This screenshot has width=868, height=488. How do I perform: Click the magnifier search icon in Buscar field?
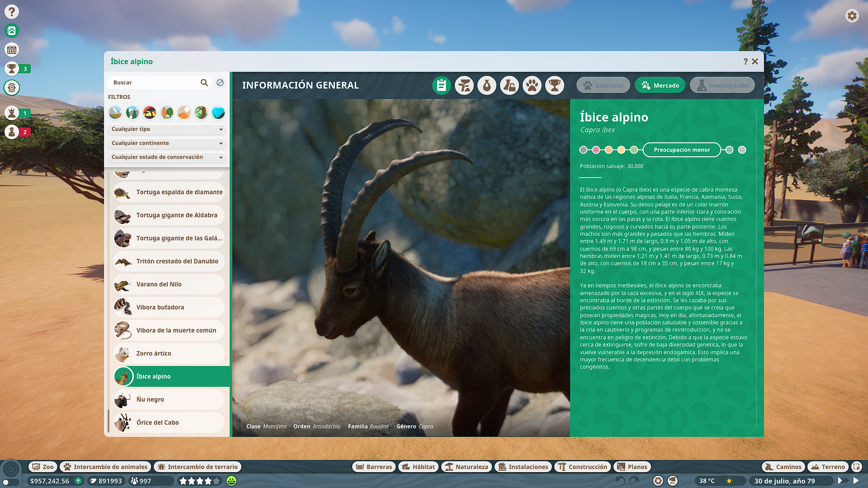click(x=204, y=83)
